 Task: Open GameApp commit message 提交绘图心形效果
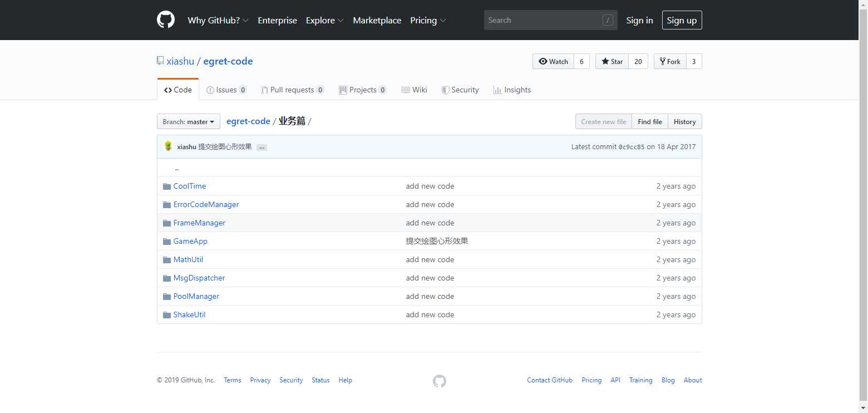[437, 242]
